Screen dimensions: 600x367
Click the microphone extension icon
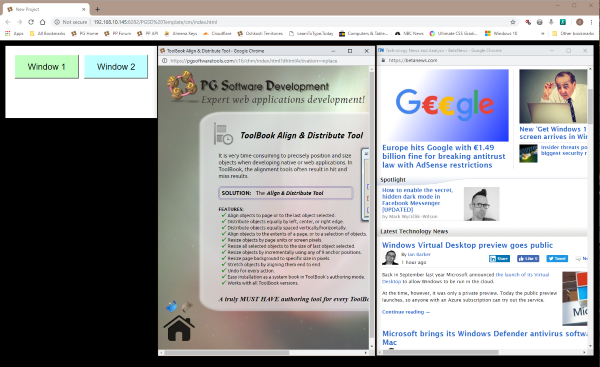(551, 22)
